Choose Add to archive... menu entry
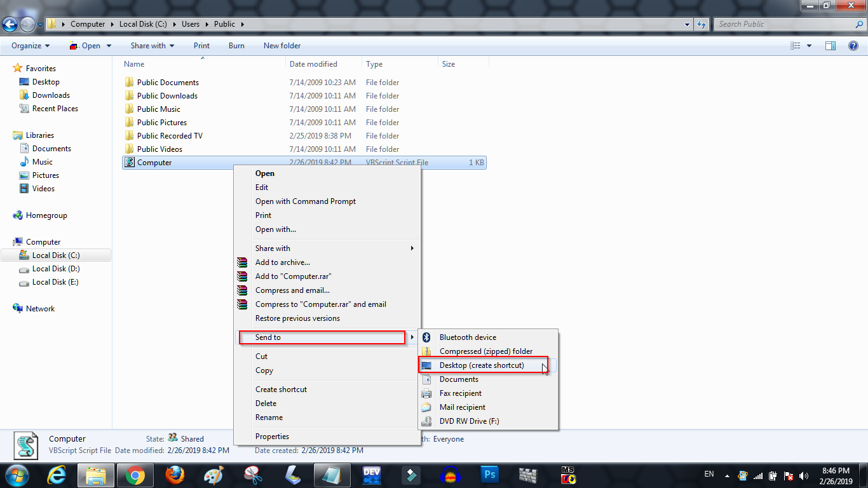Image resolution: width=868 pixels, height=488 pixels. click(283, 262)
